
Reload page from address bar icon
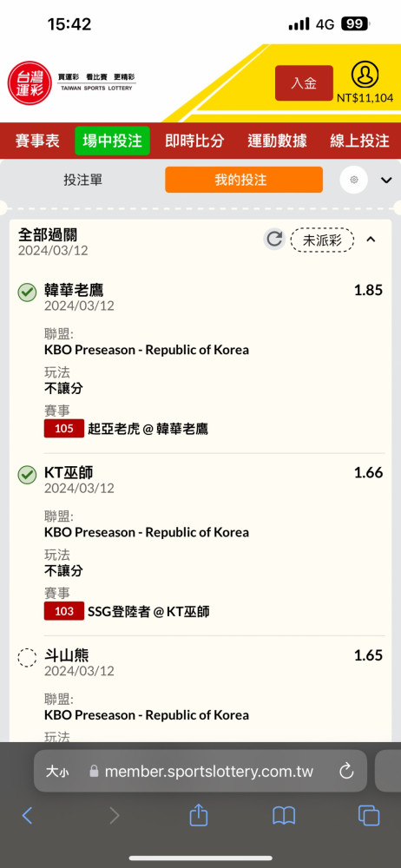tap(346, 771)
